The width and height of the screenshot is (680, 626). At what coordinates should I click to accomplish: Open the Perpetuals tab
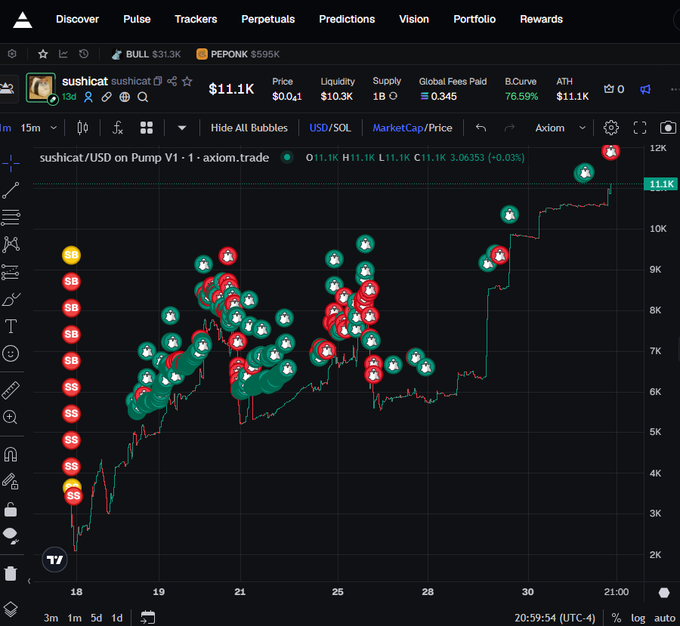pyautogui.click(x=268, y=19)
